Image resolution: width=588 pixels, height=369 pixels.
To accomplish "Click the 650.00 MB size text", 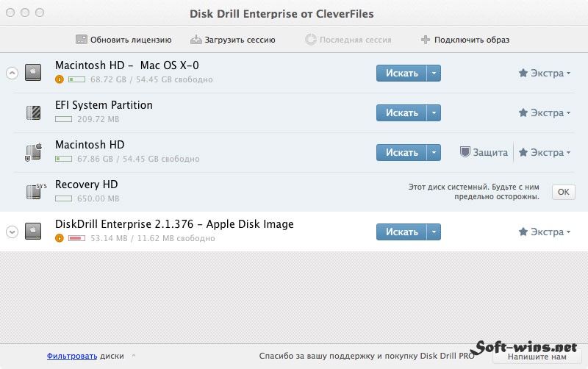I will 98,198.
